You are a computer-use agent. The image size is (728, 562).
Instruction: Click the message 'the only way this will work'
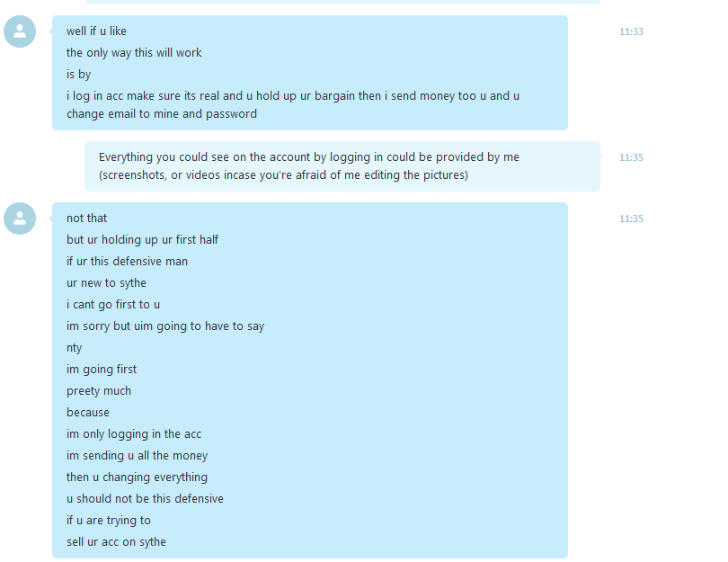(x=134, y=53)
